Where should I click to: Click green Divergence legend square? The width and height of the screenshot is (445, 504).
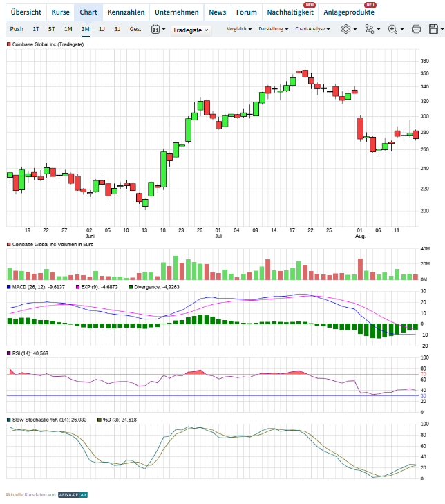[x=131, y=287]
